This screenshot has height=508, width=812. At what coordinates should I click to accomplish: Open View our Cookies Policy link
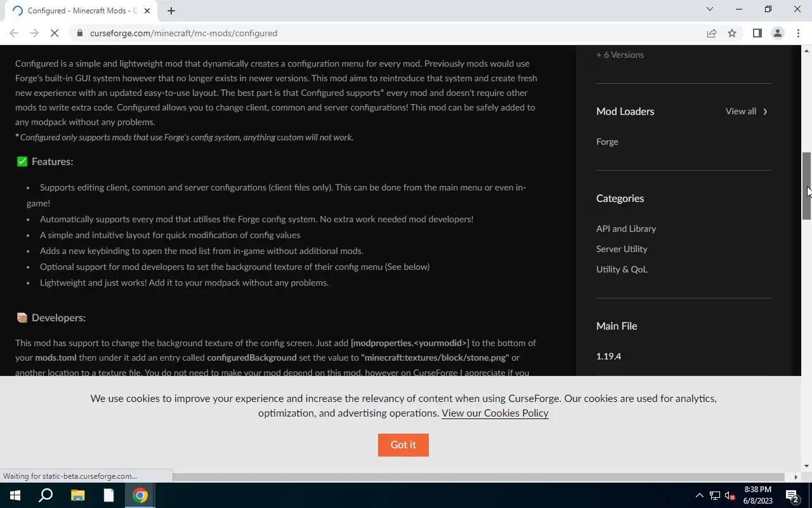495,413
